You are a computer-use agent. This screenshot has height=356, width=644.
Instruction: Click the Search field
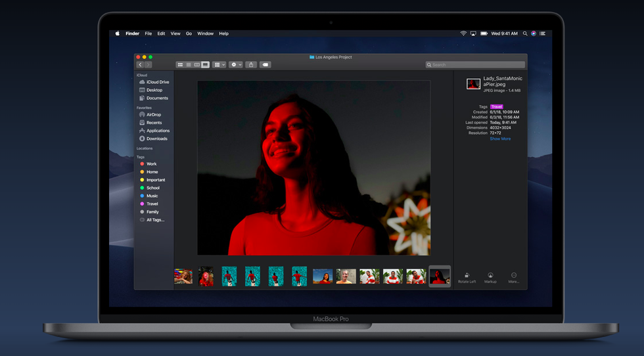click(x=475, y=65)
